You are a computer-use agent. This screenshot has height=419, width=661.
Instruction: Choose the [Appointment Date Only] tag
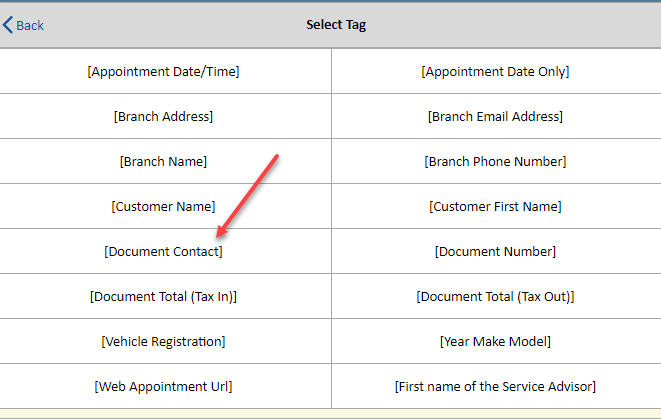point(496,71)
